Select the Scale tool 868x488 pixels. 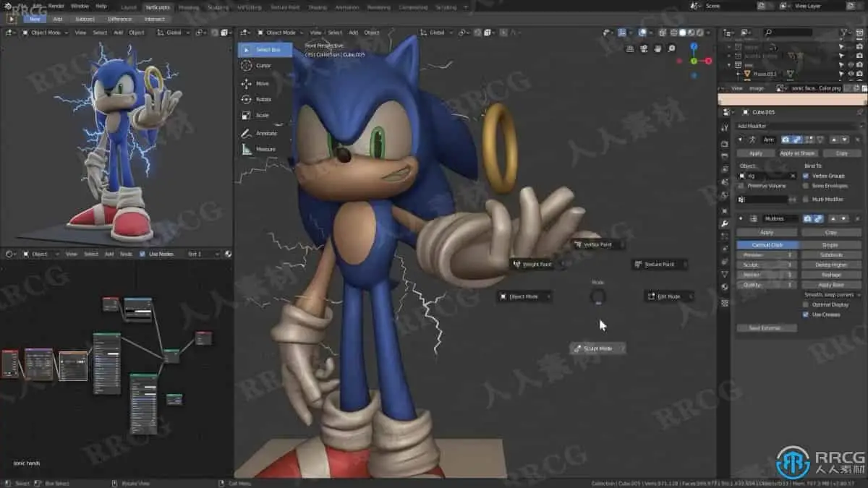point(265,116)
